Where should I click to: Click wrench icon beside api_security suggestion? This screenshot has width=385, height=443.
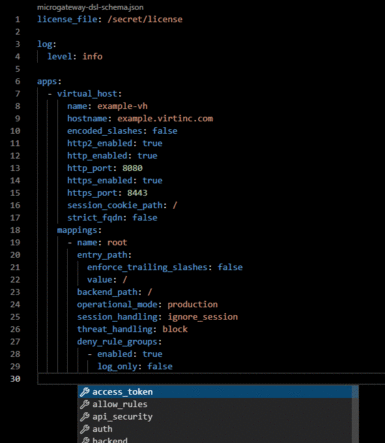pyautogui.click(x=85, y=417)
